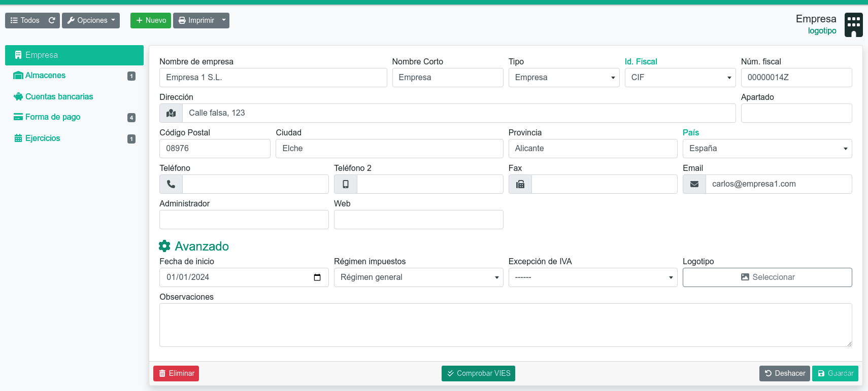Switch to the Cuentas bancarias tab

[x=74, y=96]
